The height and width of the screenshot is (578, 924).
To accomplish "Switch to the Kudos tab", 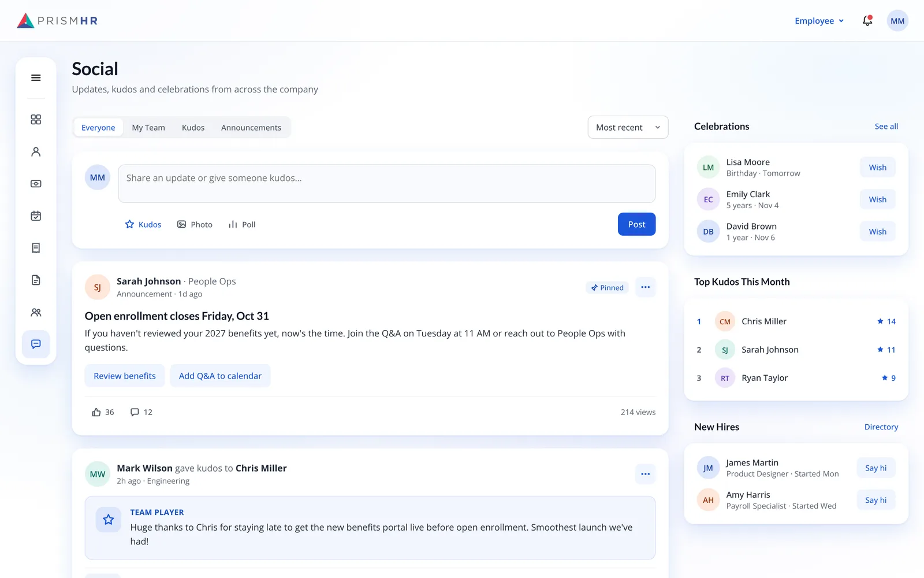I will pyautogui.click(x=193, y=128).
